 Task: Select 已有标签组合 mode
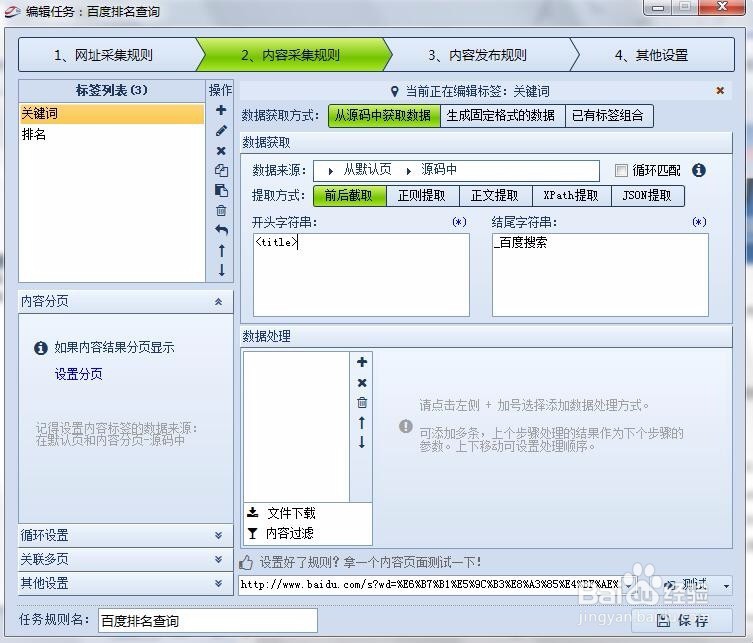pos(608,116)
